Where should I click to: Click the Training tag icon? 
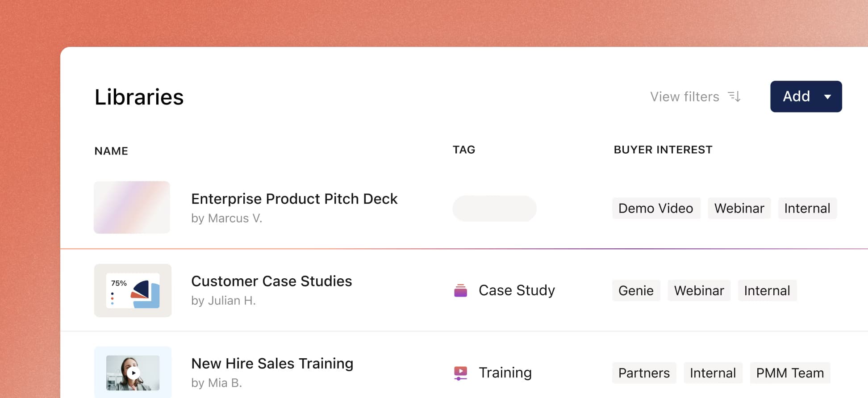pyautogui.click(x=460, y=373)
